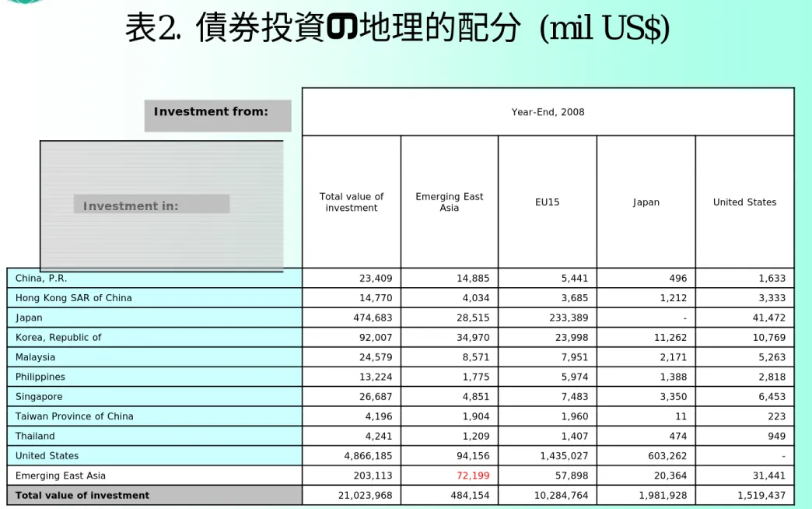The height and width of the screenshot is (509, 812).
Task: Click the value 1,435,027 in United States row
Action: point(564,455)
